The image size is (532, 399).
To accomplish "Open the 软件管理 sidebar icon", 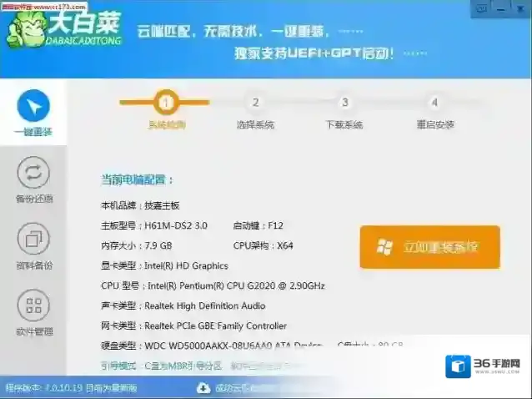I will 33,306.
